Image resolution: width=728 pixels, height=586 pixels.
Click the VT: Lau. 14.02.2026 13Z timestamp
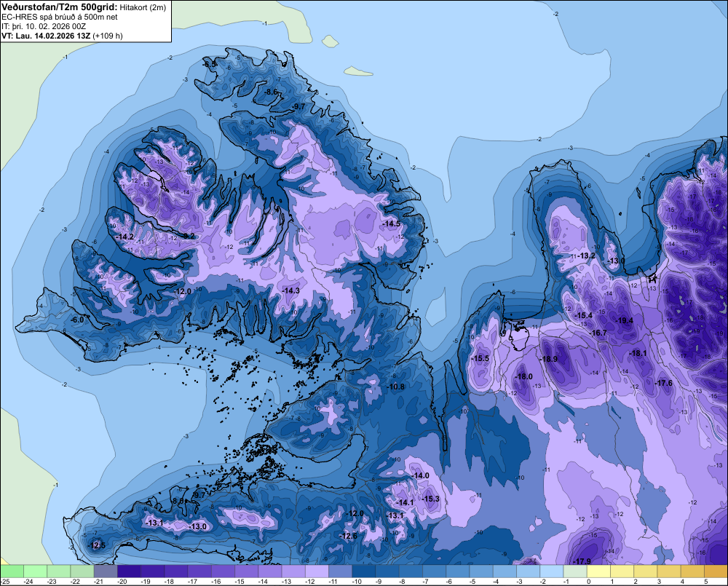tap(46, 36)
